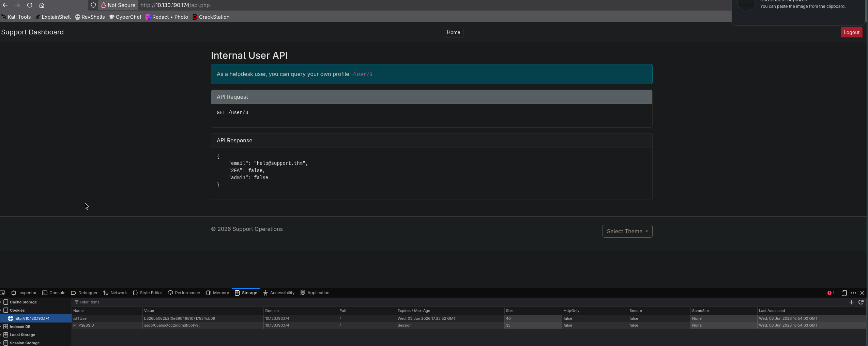Click the Not Secure padlock indicator
This screenshot has width=868, height=346.
click(119, 5)
